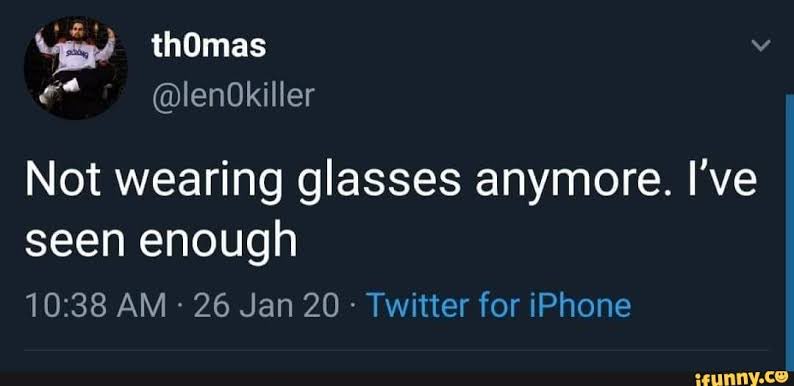Click the word "Twitter" in blue source text
The image size is (794, 386).
tap(417, 305)
